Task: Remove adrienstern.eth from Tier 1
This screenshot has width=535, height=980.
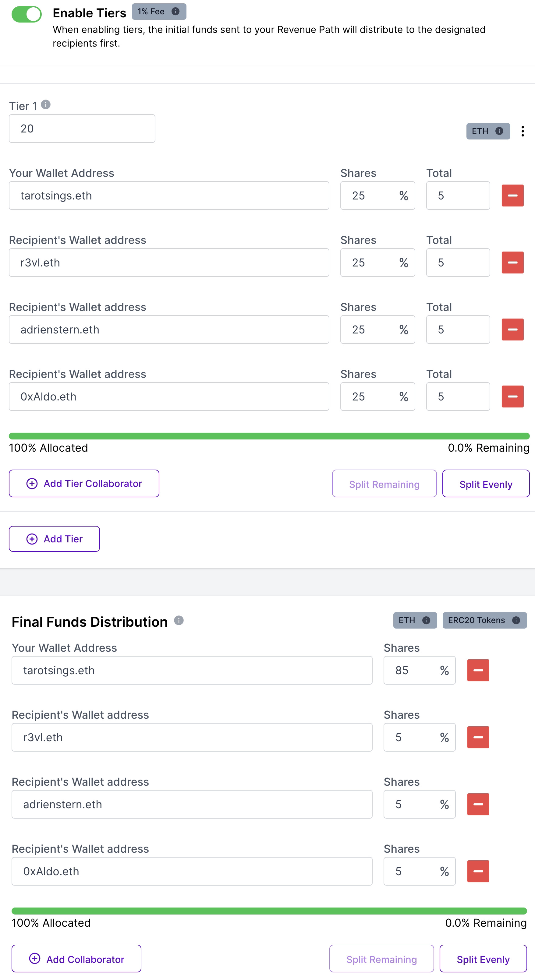Action: [x=512, y=330]
